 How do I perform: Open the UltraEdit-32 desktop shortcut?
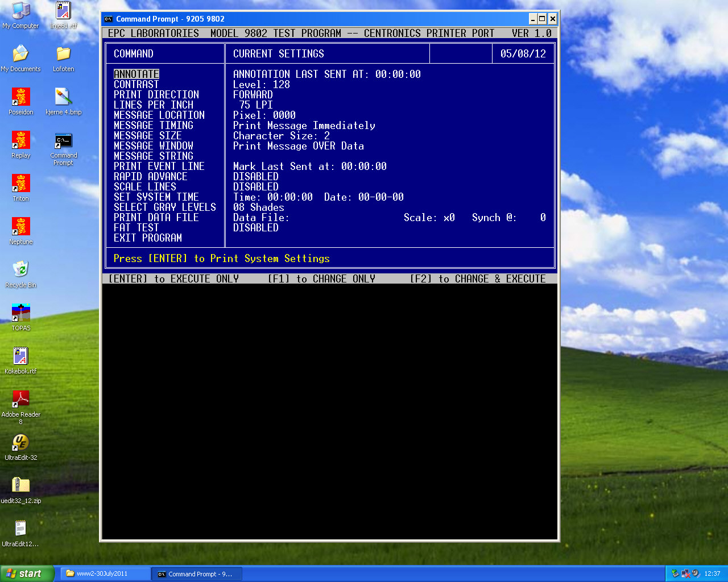pos(21,442)
